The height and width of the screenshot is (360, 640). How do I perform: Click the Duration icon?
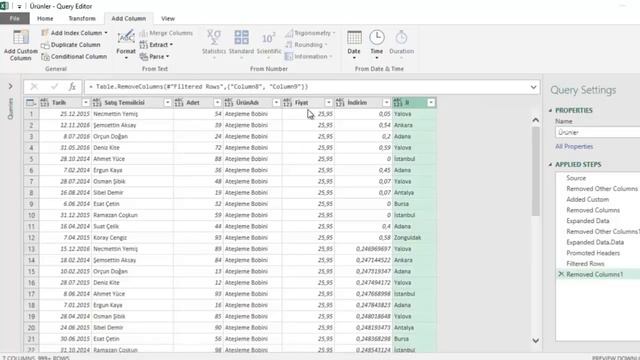point(401,38)
